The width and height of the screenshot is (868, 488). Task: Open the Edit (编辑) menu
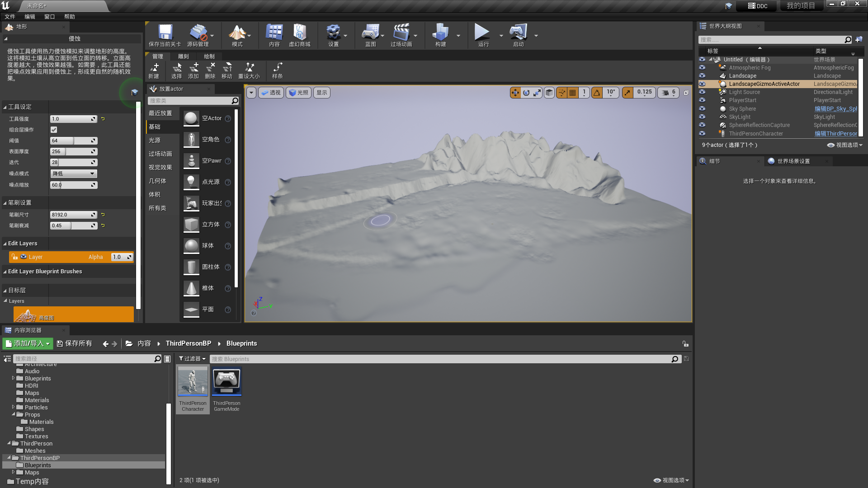click(30, 17)
